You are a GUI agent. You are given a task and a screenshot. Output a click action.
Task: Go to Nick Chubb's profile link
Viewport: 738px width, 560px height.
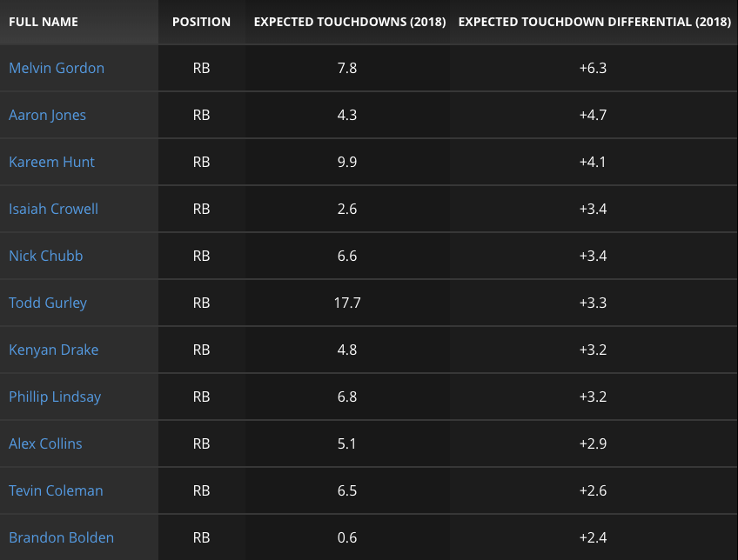tap(46, 256)
